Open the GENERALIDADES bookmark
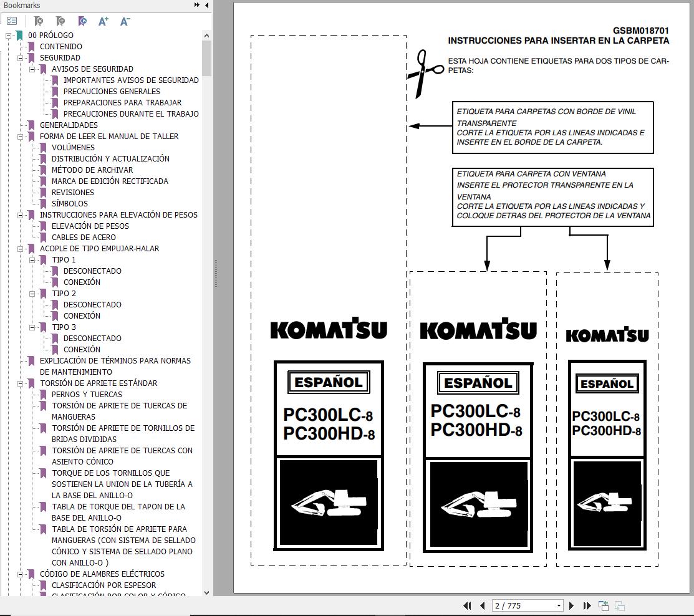 click(69, 125)
